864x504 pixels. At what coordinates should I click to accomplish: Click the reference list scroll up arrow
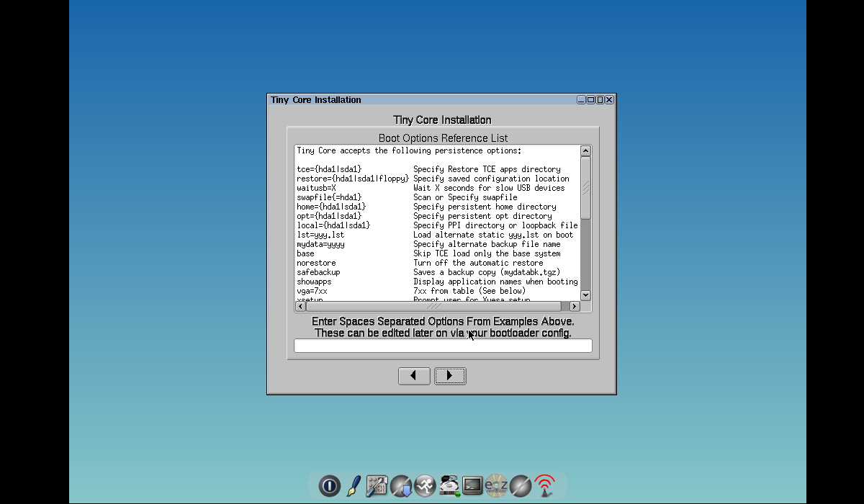coord(585,151)
